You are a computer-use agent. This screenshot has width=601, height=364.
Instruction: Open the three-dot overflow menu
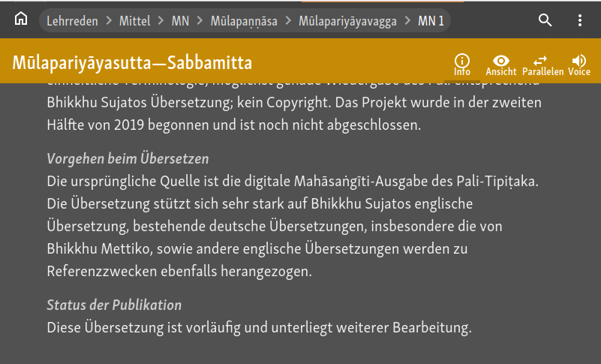(580, 20)
